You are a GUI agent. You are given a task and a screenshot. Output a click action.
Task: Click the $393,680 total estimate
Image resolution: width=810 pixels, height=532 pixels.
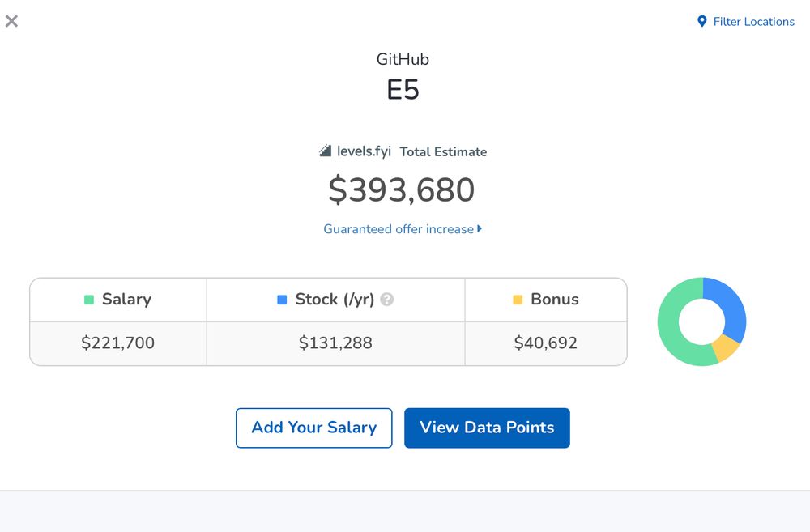coord(402,189)
